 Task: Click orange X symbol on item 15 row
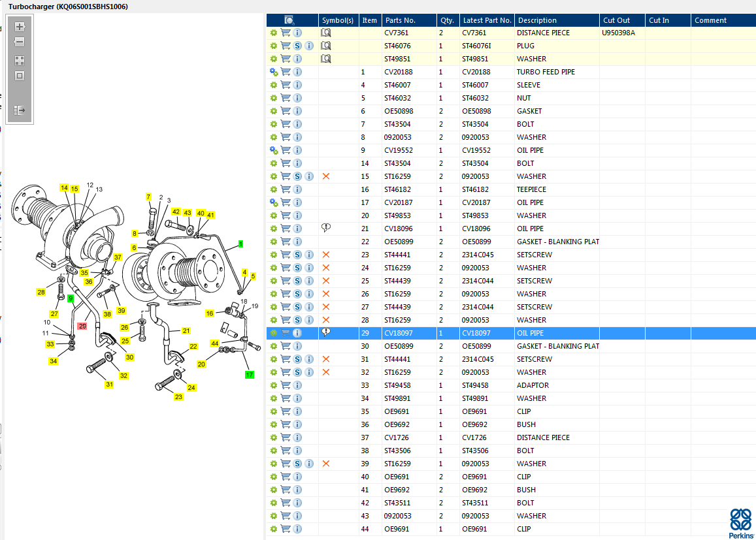pos(326,176)
